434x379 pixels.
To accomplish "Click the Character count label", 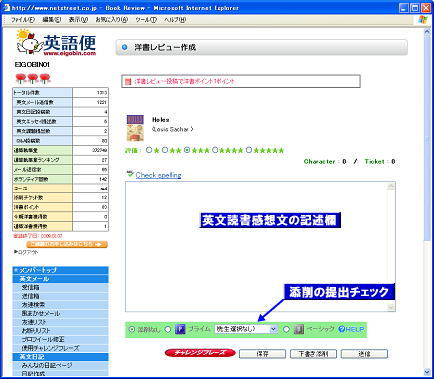I will [x=319, y=161].
